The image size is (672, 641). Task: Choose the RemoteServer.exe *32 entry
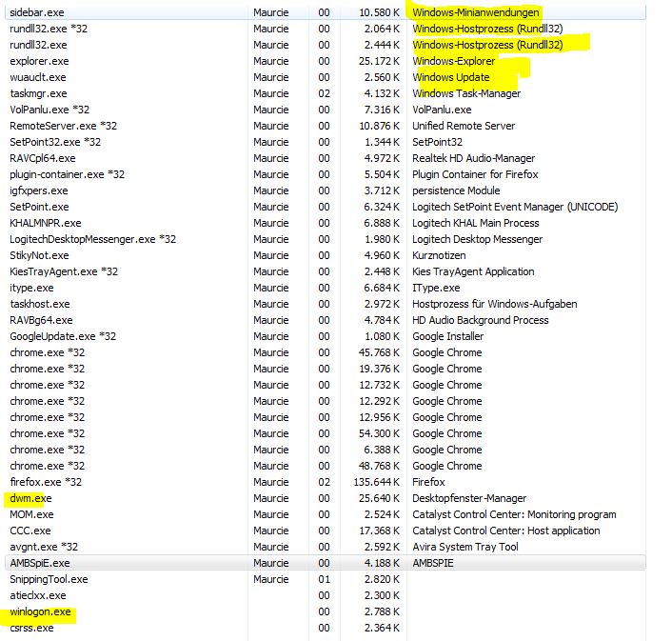pyautogui.click(x=63, y=126)
